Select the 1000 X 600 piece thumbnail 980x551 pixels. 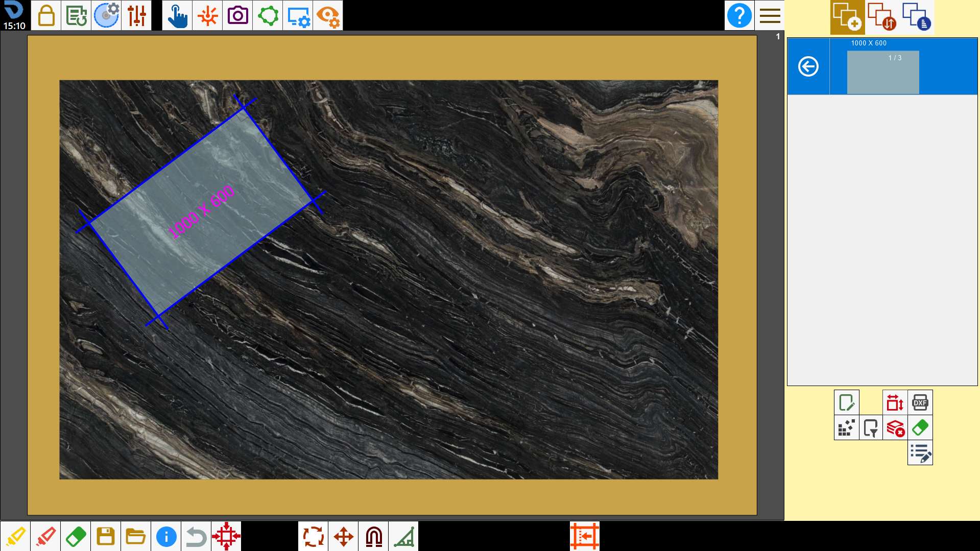[x=883, y=72]
